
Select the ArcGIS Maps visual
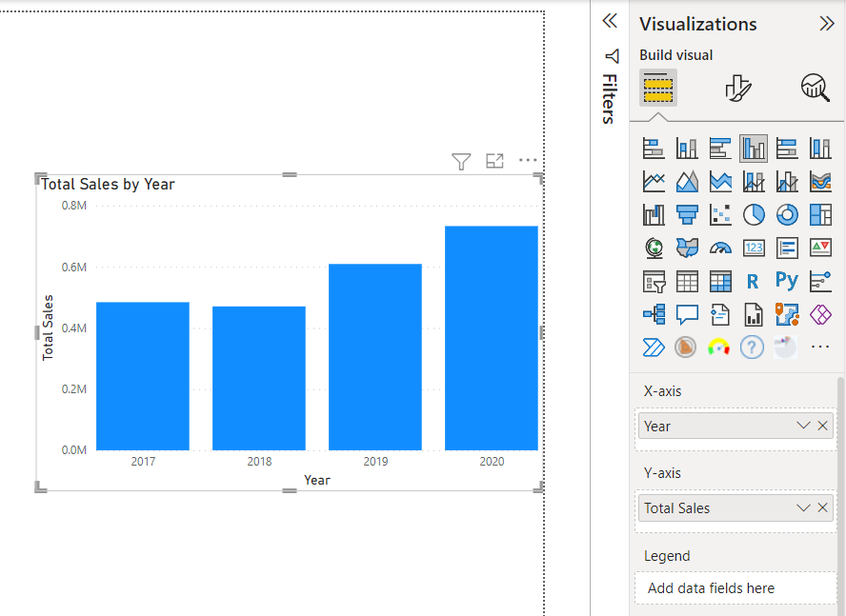pos(787,314)
